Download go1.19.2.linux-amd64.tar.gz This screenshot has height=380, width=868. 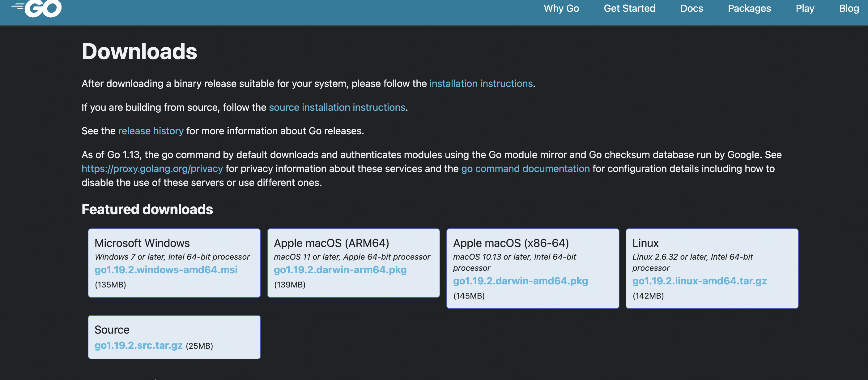(x=699, y=281)
